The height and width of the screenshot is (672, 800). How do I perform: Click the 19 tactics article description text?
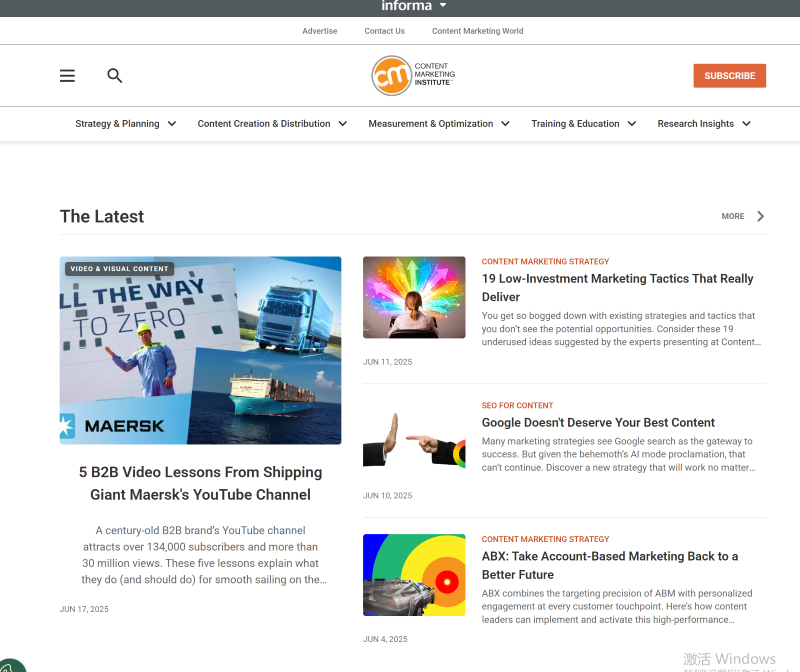click(x=621, y=329)
